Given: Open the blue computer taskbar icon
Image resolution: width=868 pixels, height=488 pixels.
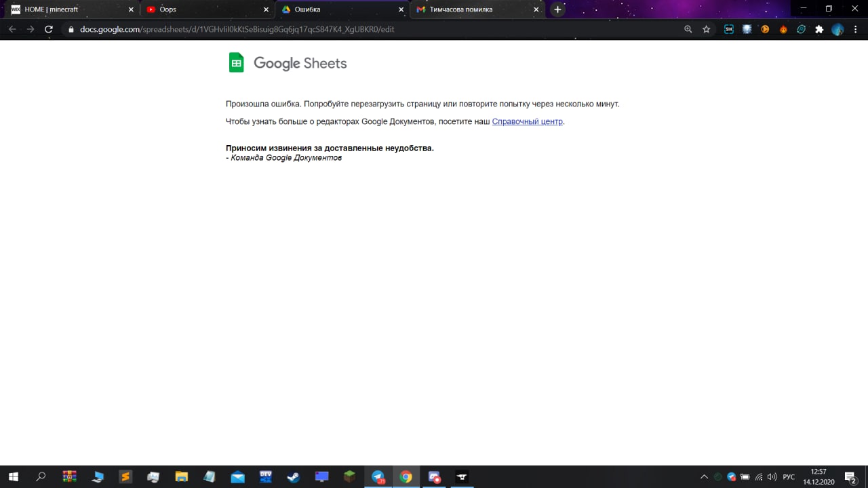Looking at the screenshot, I should coord(98,476).
